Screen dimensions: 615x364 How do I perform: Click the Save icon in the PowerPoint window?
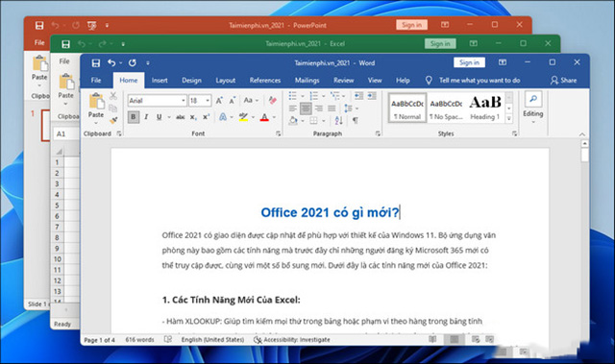[x=39, y=26]
